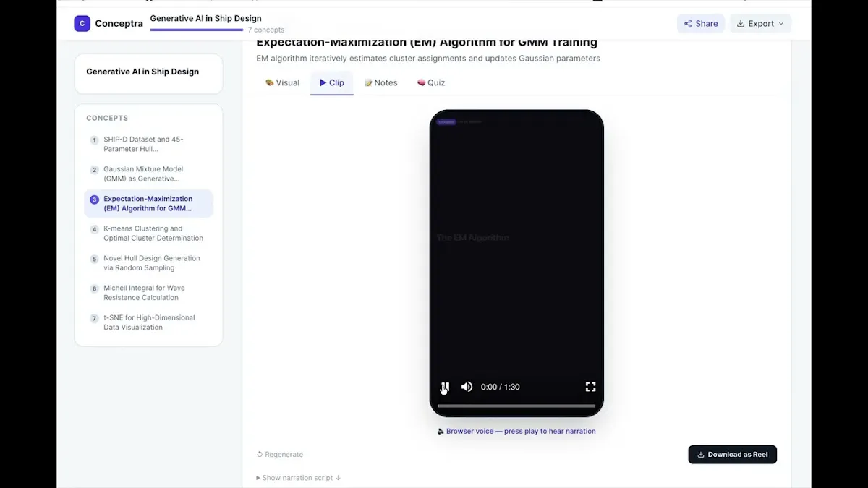Open the Notes tab
This screenshot has height=488, width=868.
[381, 82]
